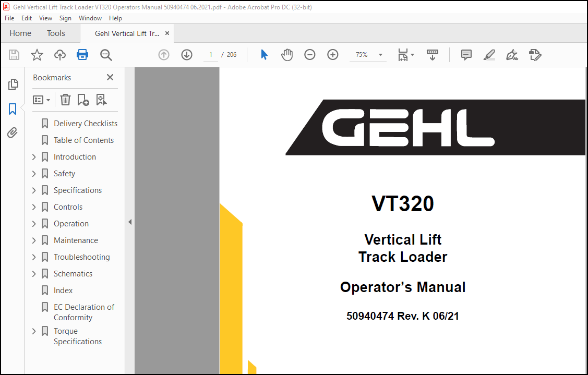Select the arrow Selection tool
588x375 pixels.
pyautogui.click(x=264, y=55)
